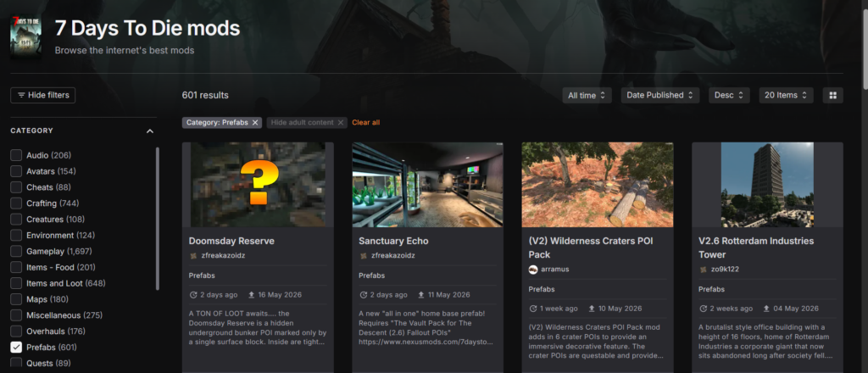Click zfreakazoidz avatar icon on Sanctuary Echo
The width and height of the screenshot is (868, 373).
[x=363, y=256]
